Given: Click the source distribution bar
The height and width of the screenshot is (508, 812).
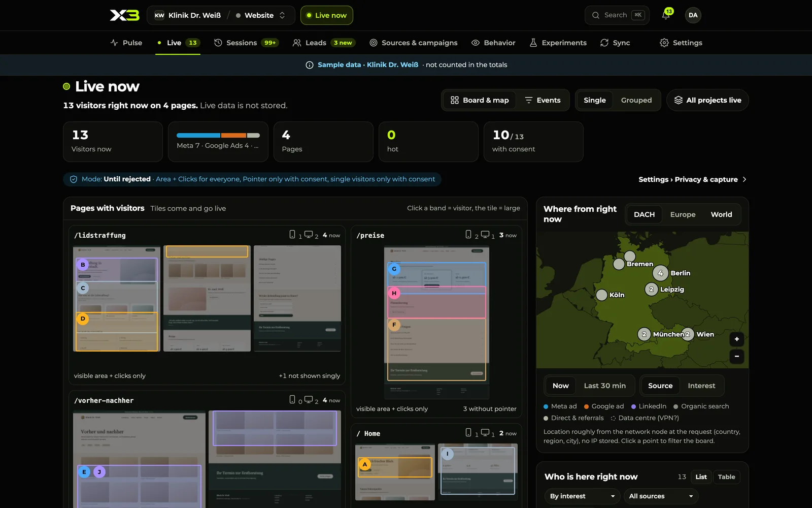Looking at the screenshot, I should pyautogui.click(x=218, y=135).
